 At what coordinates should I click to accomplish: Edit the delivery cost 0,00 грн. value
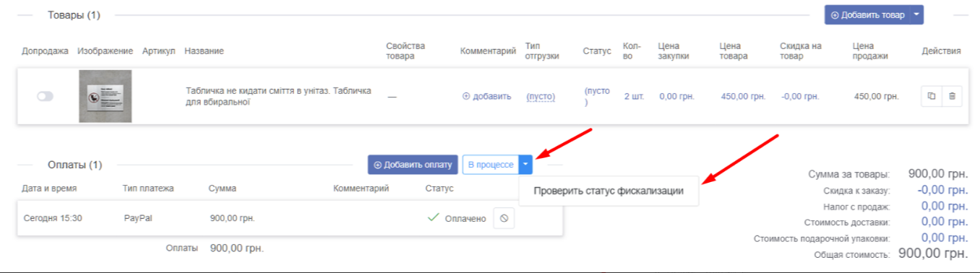945,222
